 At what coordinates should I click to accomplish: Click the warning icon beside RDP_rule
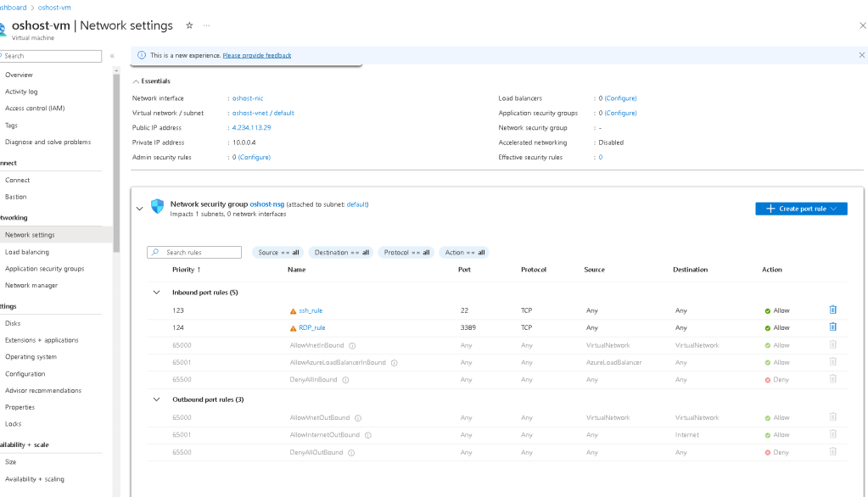[x=293, y=328]
